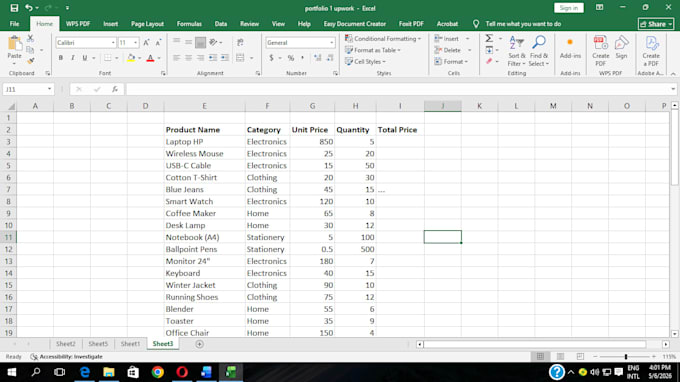Insert function using the fx icon
Viewport: 680px width, 382px height.
pyautogui.click(x=114, y=89)
